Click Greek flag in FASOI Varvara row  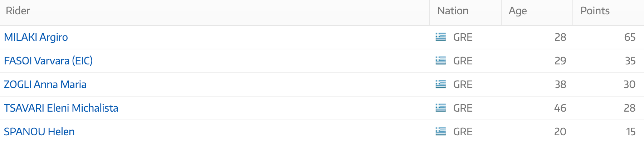click(x=441, y=61)
